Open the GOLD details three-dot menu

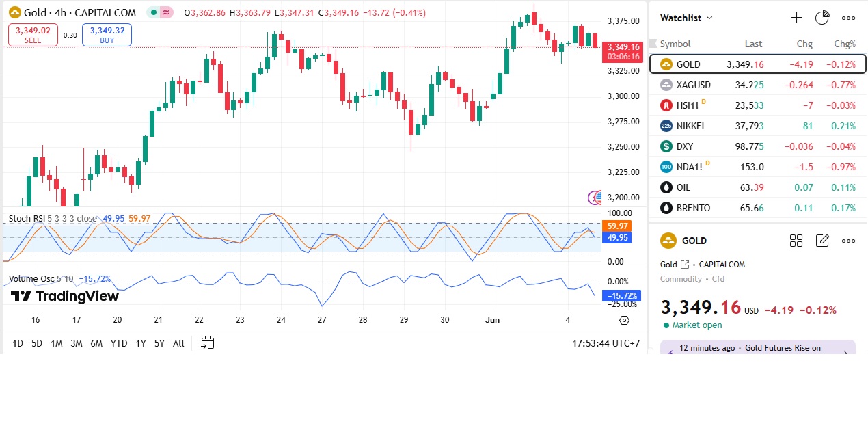[x=848, y=241]
